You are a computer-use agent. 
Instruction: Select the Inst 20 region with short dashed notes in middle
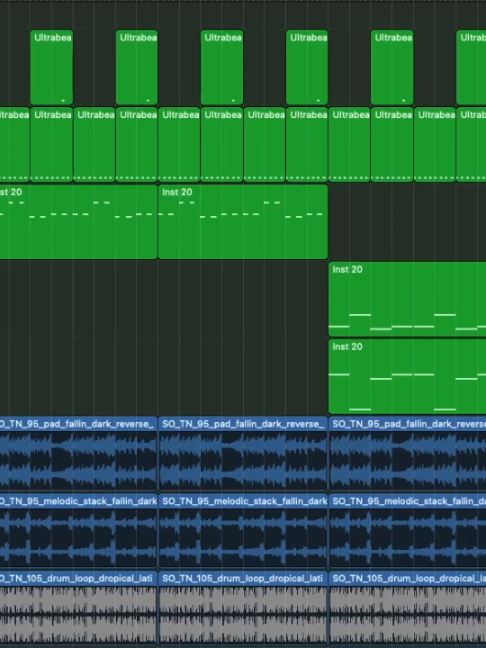pos(243,222)
